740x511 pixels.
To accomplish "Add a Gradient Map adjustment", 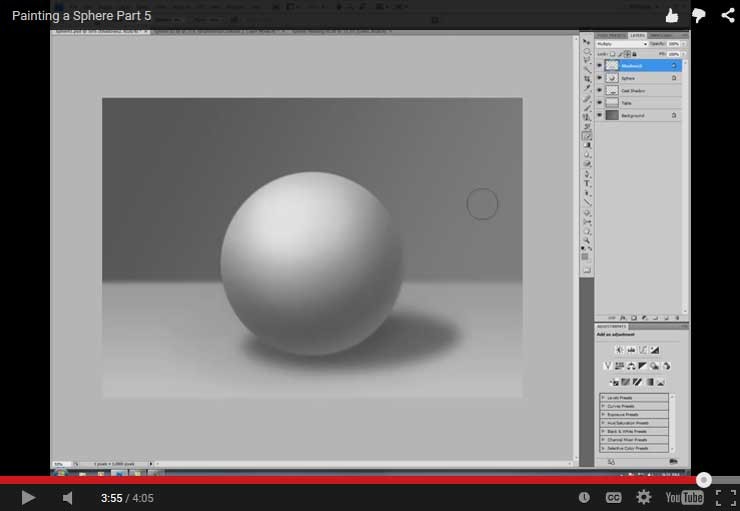I will point(650,382).
